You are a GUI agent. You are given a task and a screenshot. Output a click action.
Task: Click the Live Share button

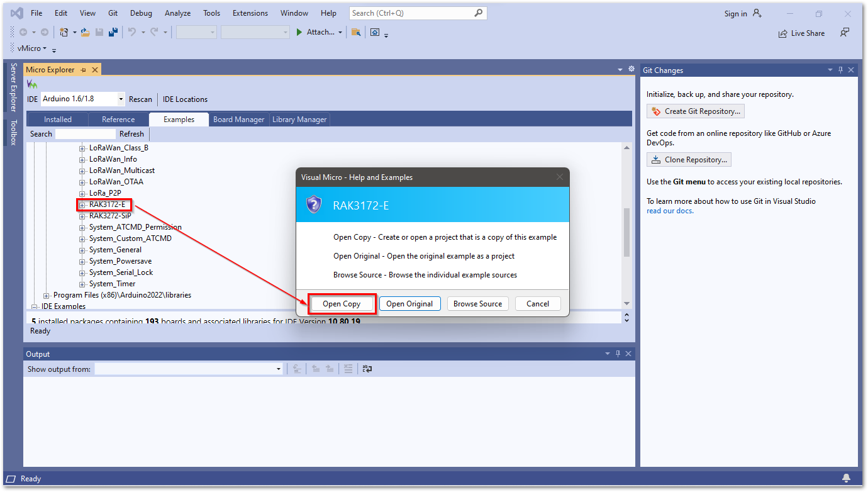(x=801, y=33)
